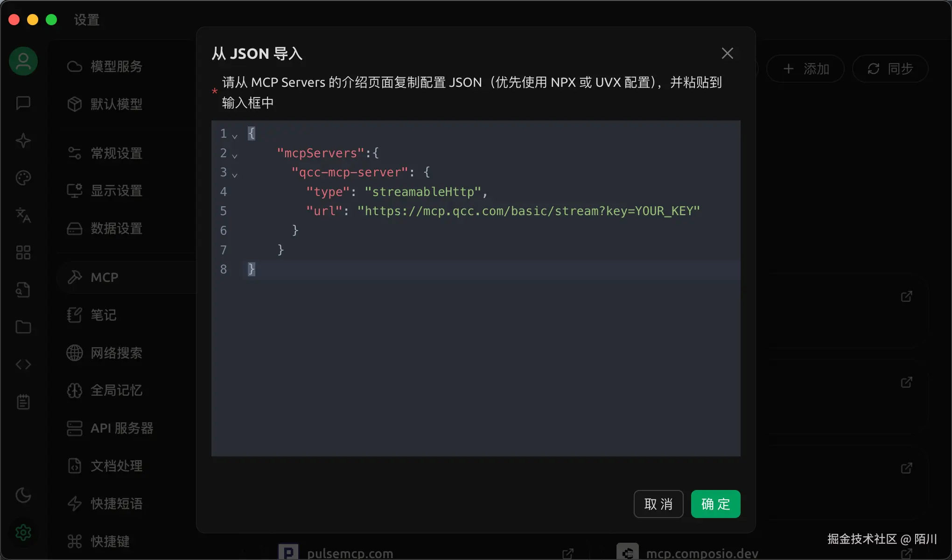Viewport: 952px width, 560px height.
Task: Open the chat bubble icon in sidebar
Action: pyautogui.click(x=23, y=103)
